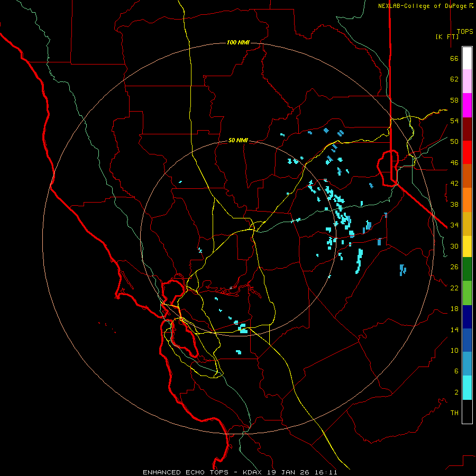Choose legend number 38

(454, 204)
